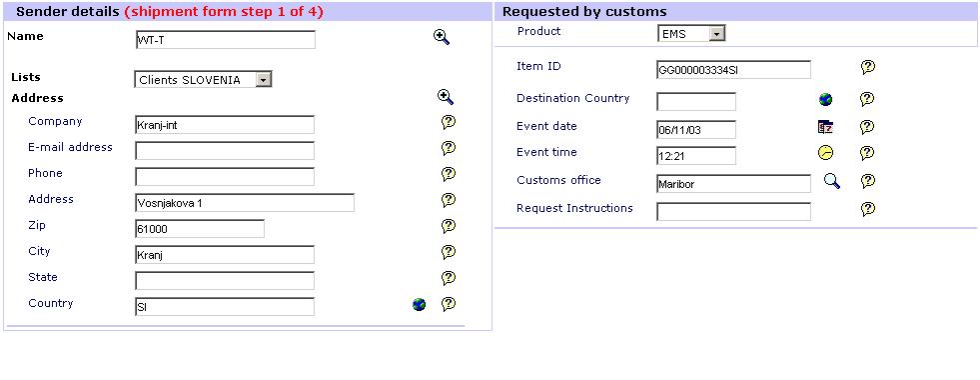Click the empty Phone field

pos(225,177)
